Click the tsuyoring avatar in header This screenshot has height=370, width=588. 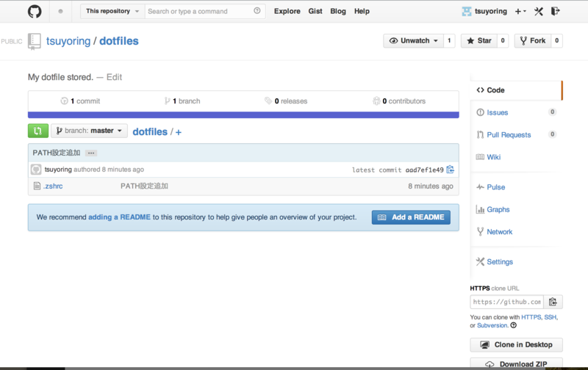467,11
